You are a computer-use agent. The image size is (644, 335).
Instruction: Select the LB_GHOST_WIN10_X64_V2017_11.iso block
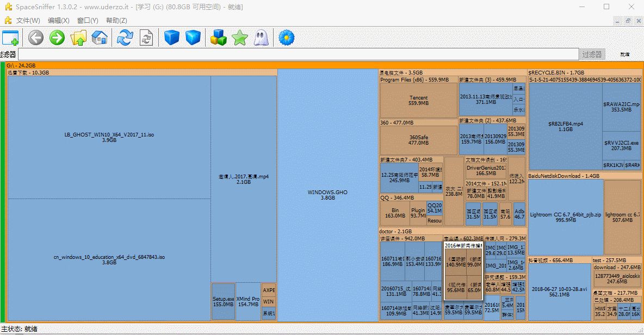point(109,137)
